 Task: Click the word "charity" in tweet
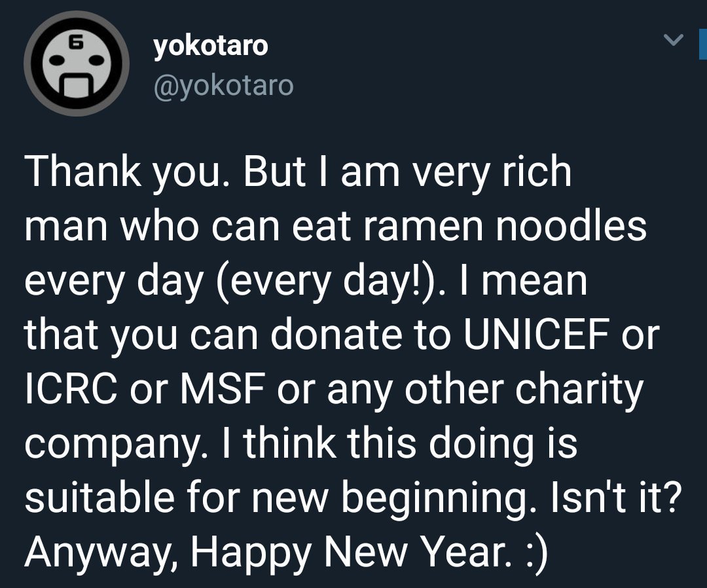point(580,390)
